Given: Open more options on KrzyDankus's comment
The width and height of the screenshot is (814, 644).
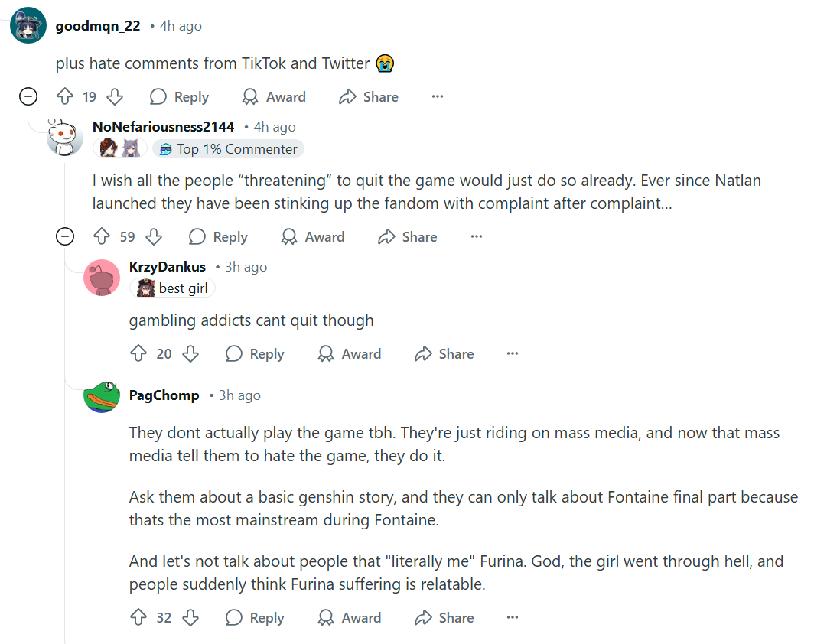Looking at the screenshot, I should coord(513,354).
